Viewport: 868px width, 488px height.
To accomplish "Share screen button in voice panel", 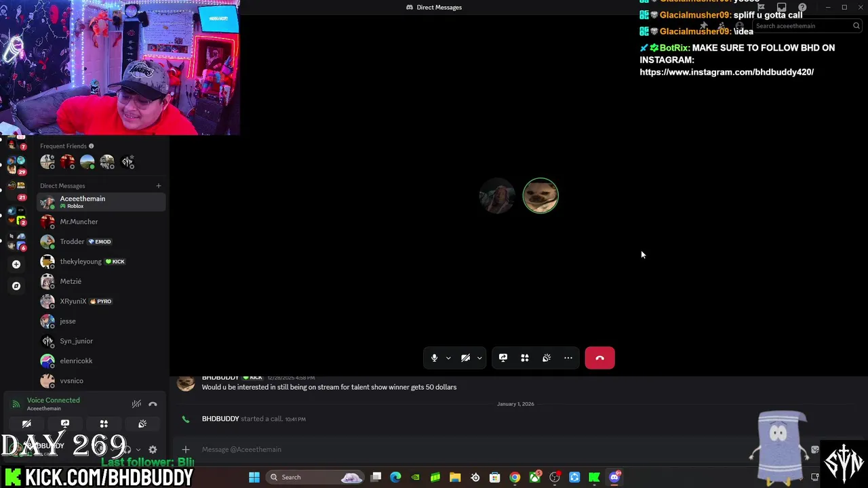I will (65, 424).
